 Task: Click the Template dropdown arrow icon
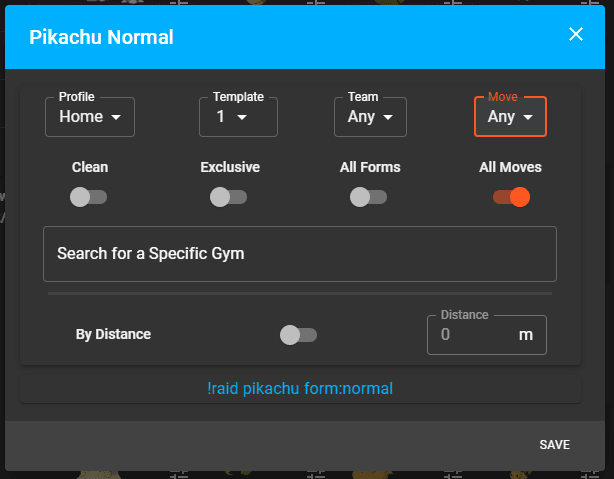point(242,117)
